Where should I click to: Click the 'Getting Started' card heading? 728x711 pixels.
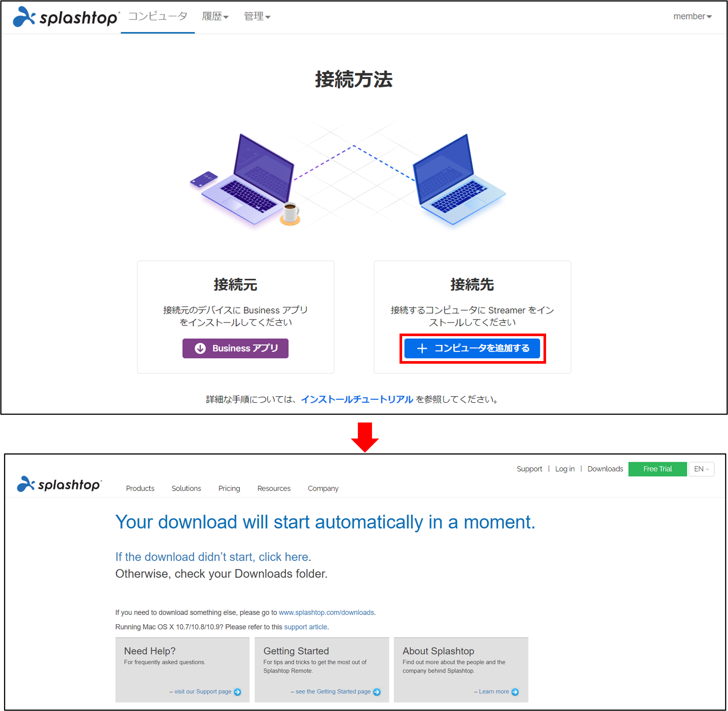(296, 651)
